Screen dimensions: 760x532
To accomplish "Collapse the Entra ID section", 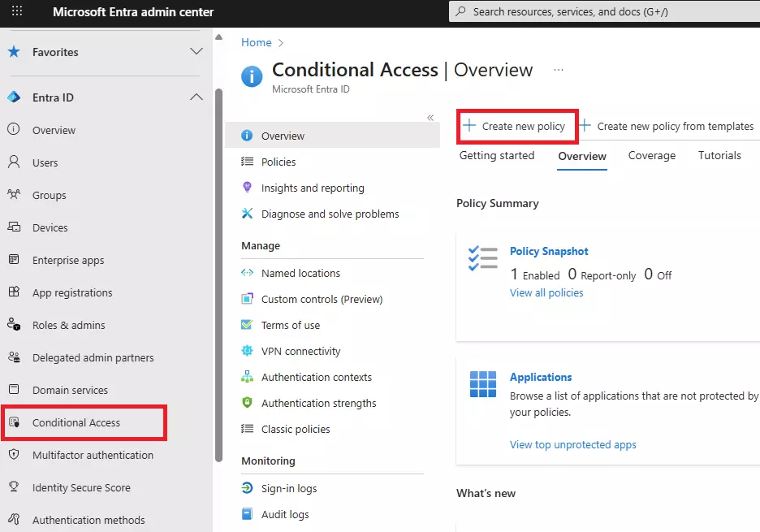I will 196,96.
